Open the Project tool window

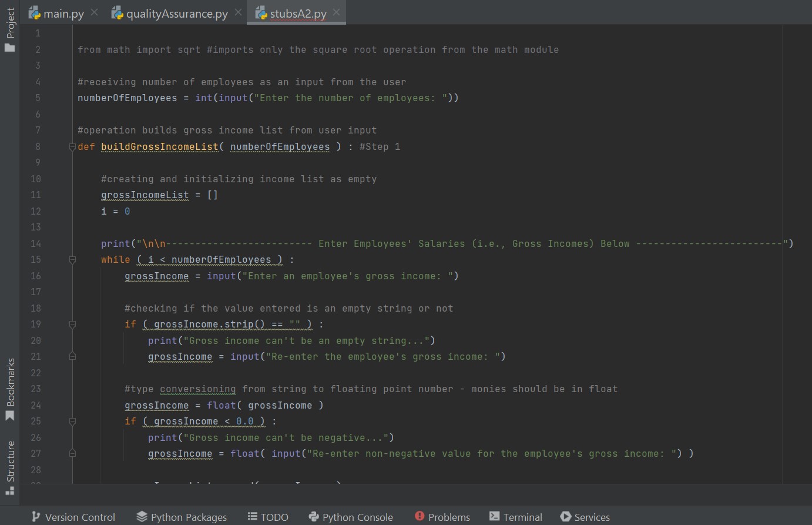pos(10,29)
